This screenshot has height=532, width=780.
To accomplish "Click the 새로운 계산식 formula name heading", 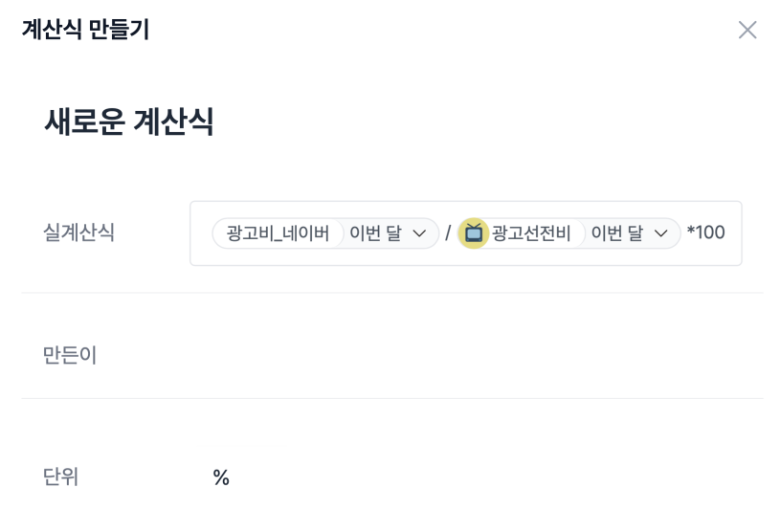I will pos(129,122).
